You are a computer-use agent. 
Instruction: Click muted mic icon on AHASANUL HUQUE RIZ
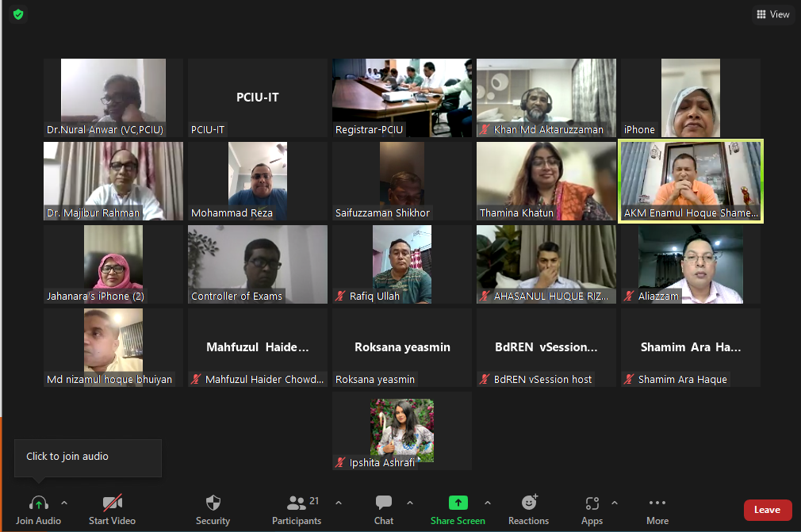(485, 296)
